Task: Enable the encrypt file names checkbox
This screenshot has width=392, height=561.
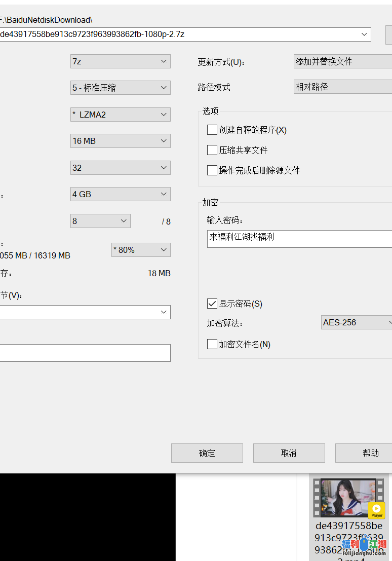Action: click(x=212, y=345)
